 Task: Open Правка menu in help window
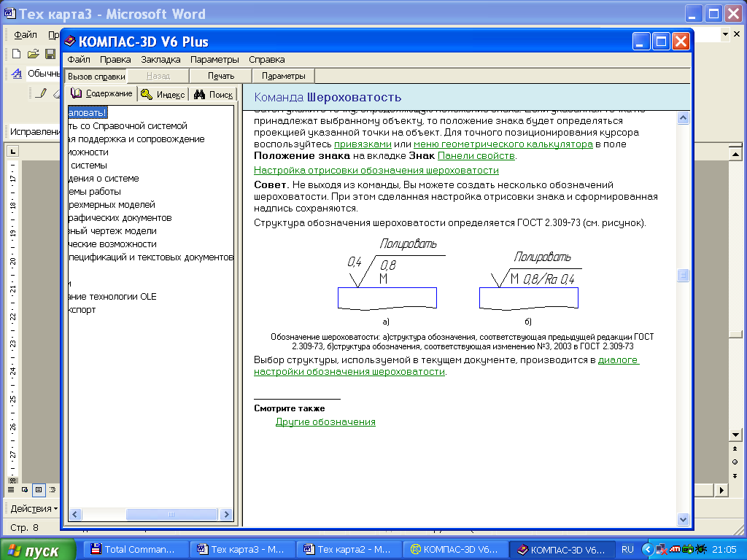pos(115,60)
